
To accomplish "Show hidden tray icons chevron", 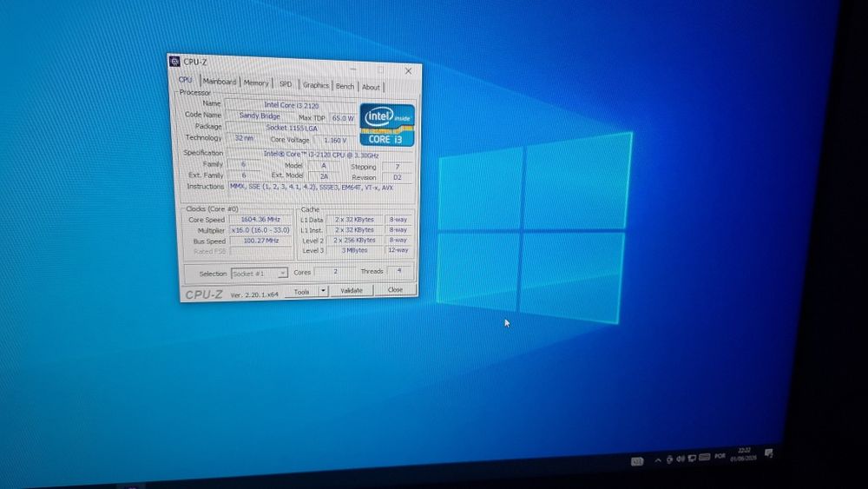I will 658,460.
